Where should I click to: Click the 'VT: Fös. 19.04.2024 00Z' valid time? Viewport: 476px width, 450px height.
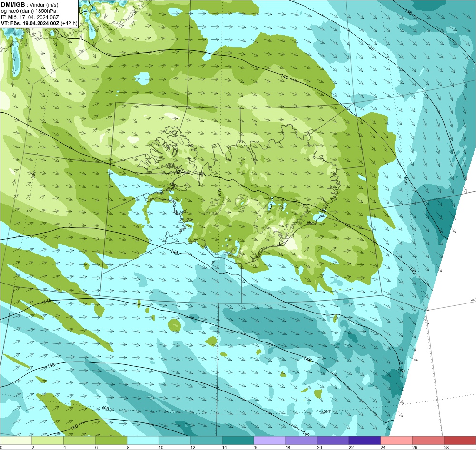tap(30, 23)
